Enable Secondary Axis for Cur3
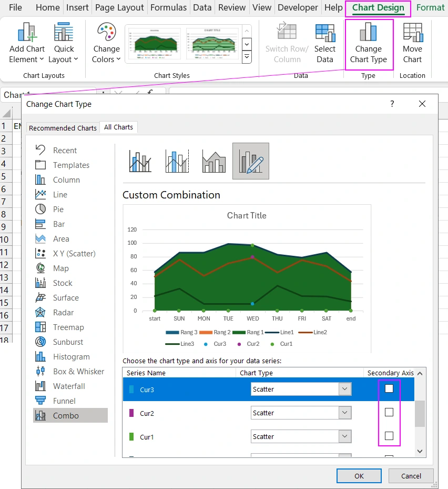This screenshot has height=489, width=448. click(x=389, y=388)
